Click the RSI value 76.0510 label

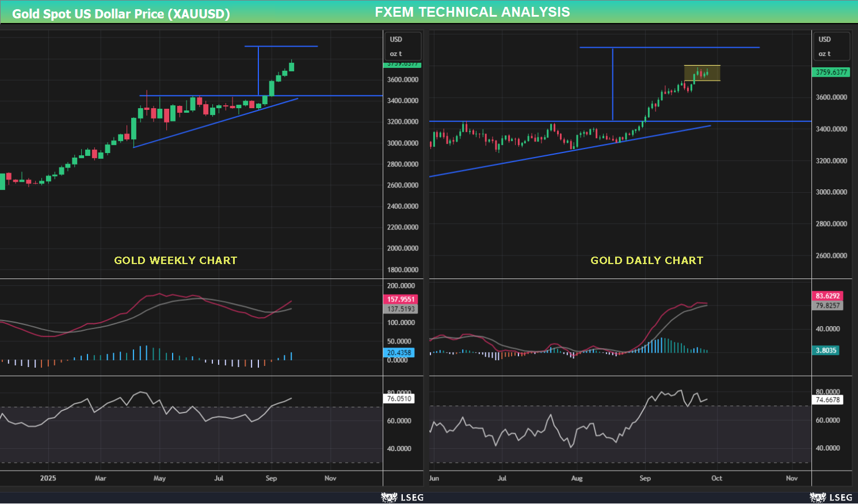(398, 398)
